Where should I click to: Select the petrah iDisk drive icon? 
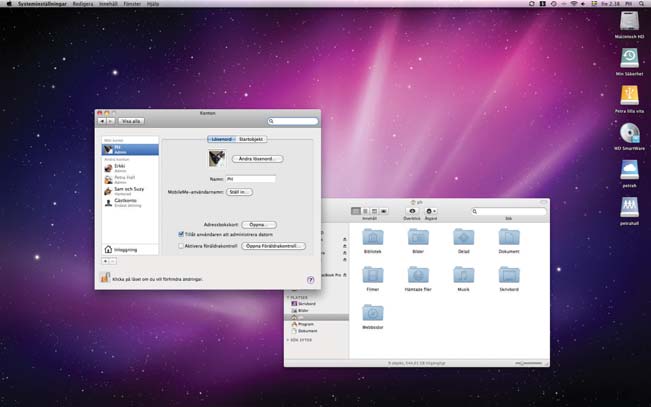[629, 170]
